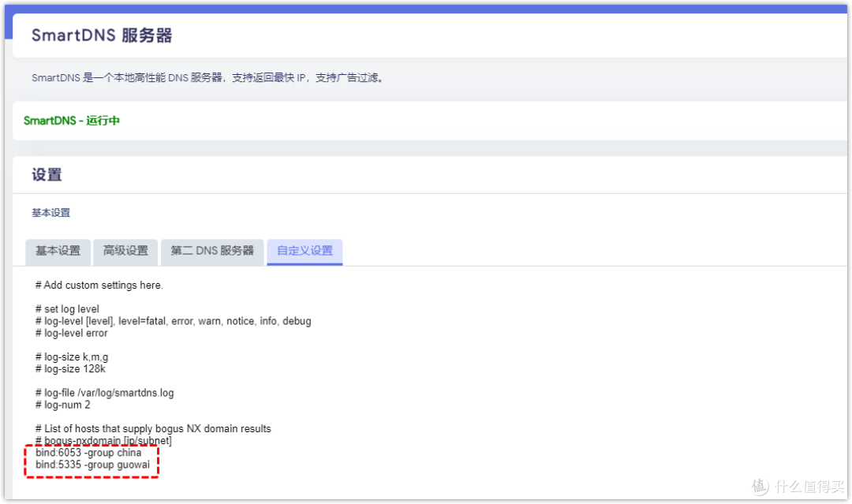
Task: Click the # Add custom settings here line
Action: pyautogui.click(x=99, y=285)
